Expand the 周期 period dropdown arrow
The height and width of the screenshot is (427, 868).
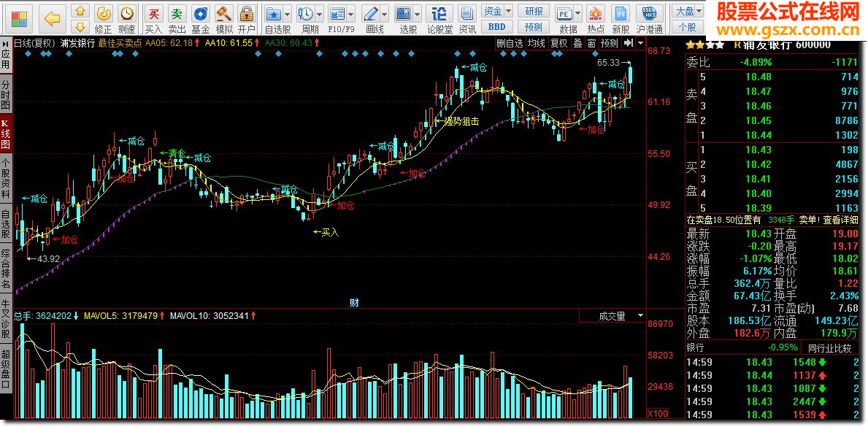pos(319,13)
